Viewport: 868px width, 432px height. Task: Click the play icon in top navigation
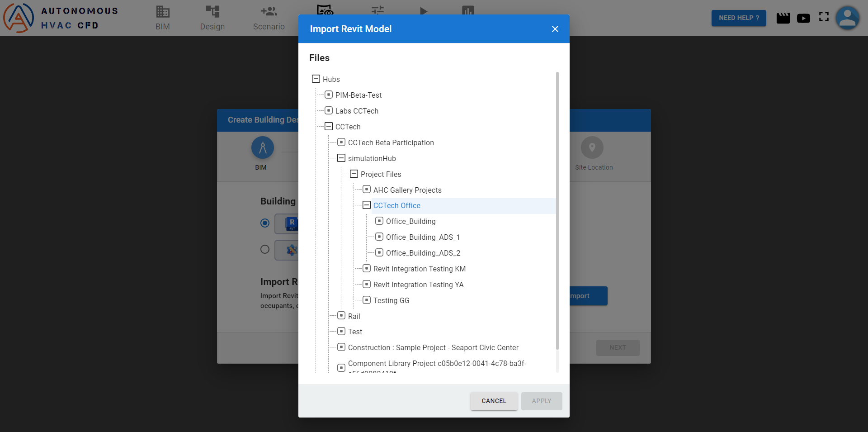[423, 10]
